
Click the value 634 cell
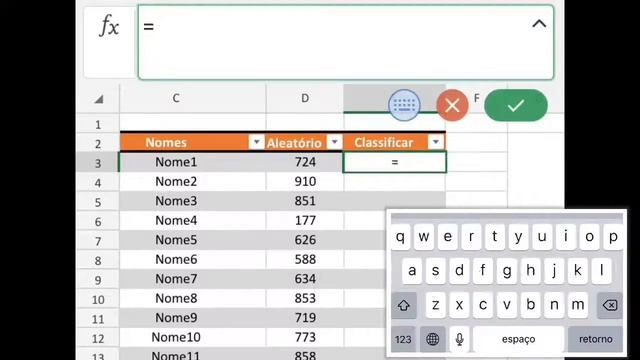[305, 279]
